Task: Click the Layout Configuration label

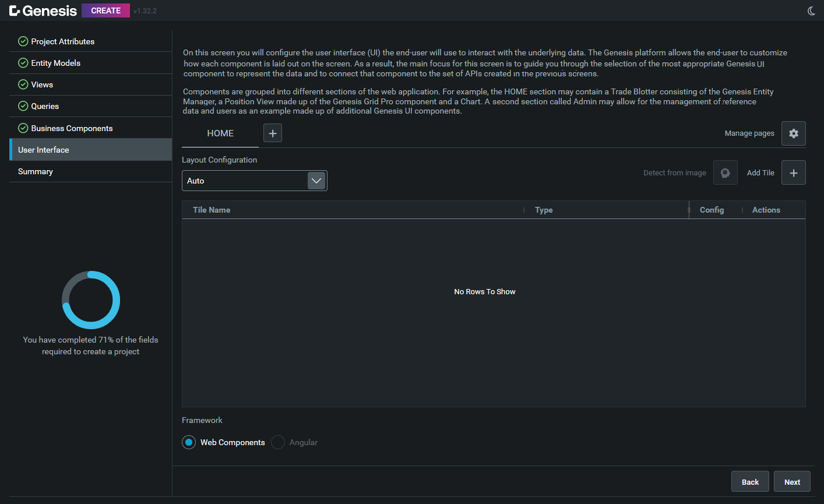Action: (x=219, y=160)
